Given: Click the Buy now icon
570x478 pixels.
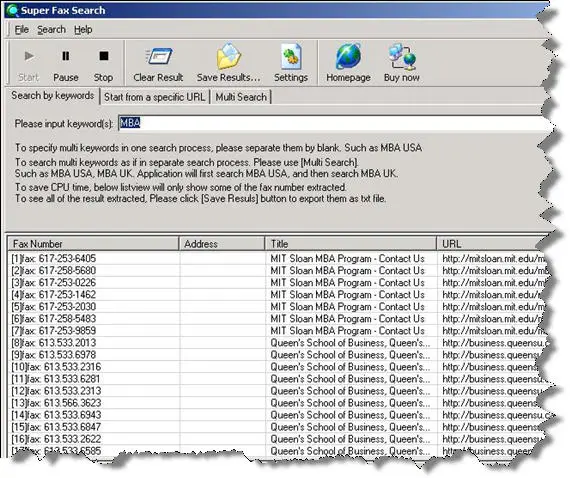Looking at the screenshot, I should [402, 57].
